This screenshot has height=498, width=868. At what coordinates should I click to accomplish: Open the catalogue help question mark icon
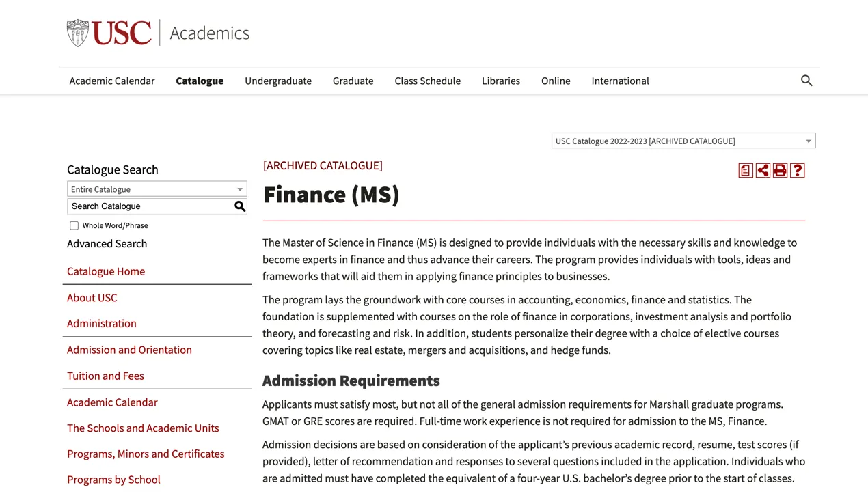(x=797, y=171)
